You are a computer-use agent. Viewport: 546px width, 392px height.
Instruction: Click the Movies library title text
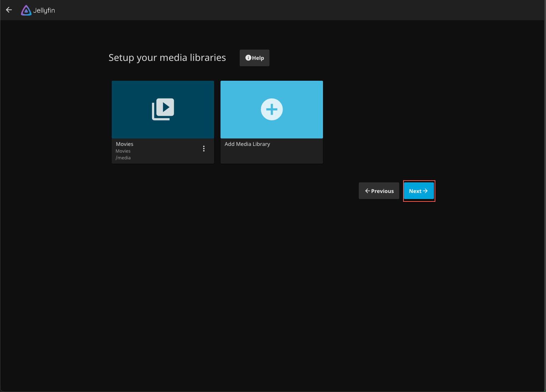[x=124, y=144]
